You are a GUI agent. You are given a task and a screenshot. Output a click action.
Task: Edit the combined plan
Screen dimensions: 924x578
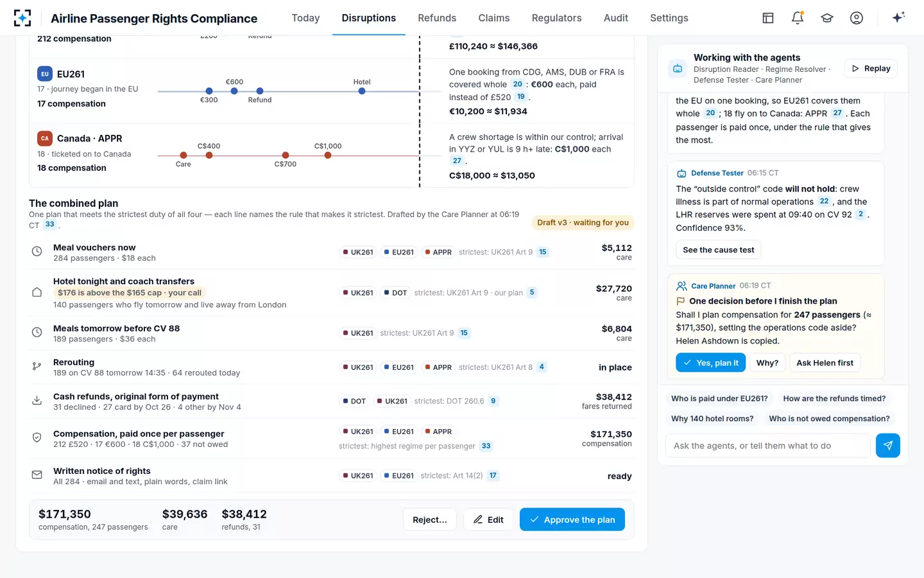[488, 520]
